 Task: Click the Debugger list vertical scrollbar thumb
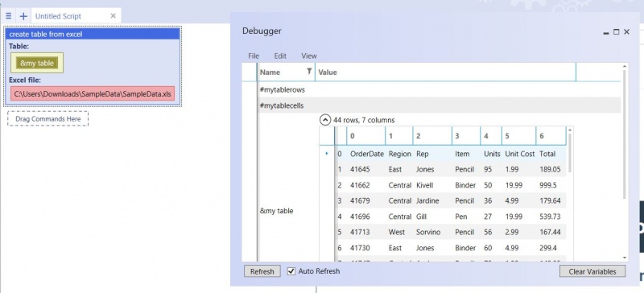click(x=625, y=134)
